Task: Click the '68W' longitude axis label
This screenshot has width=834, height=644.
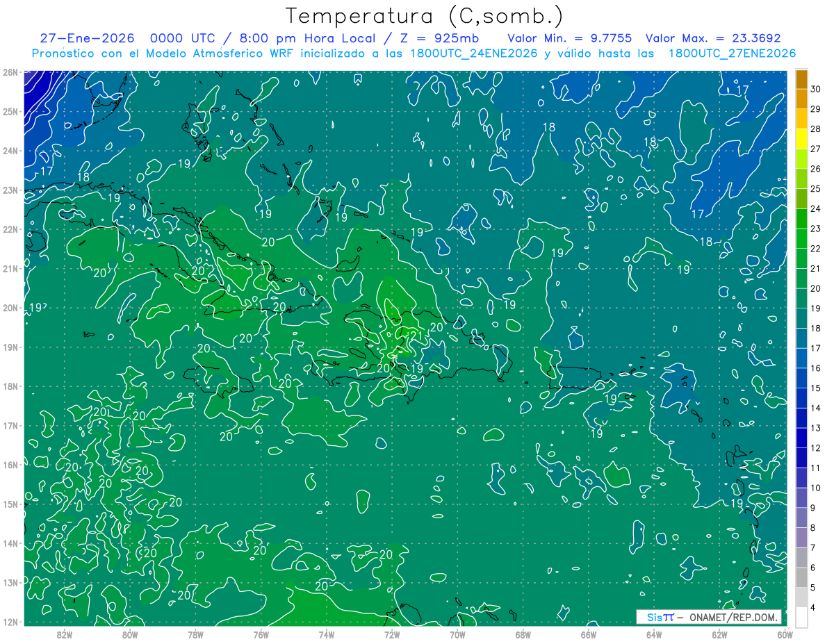Action: [523, 634]
